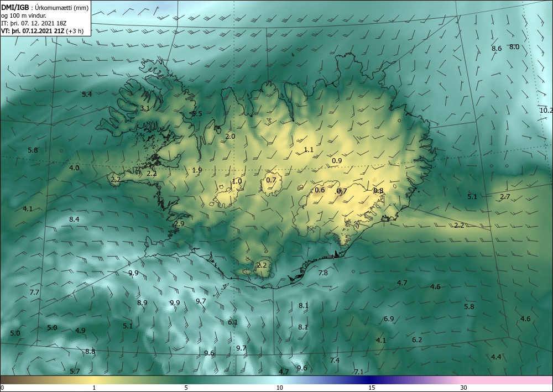Viewport: 553px width, 392px height.
Task: Click the 8.8 value near the bottom left
Action: click(x=90, y=352)
